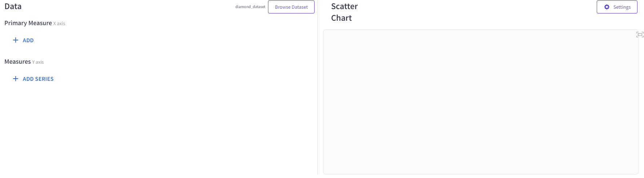Click the gear icon in Settings button
This screenshot has width=644, height=178.
click(x=607, y=7)
